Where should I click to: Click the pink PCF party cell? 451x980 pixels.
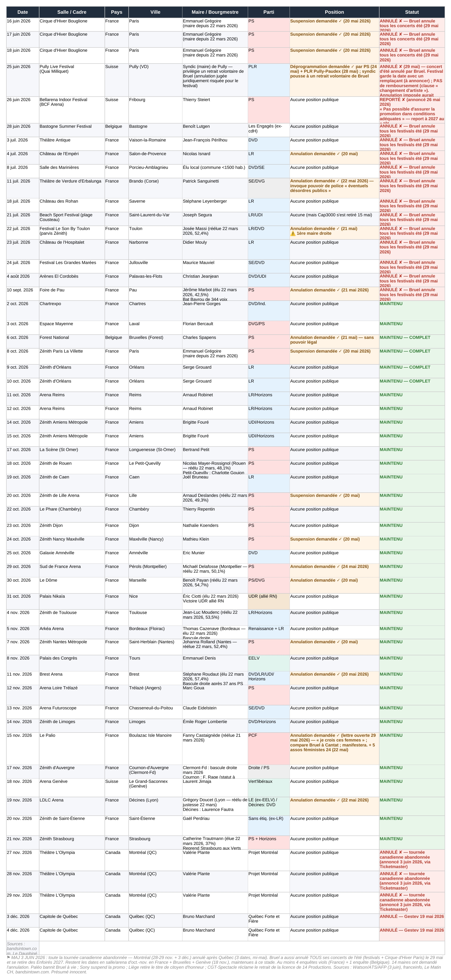(269, 748)
